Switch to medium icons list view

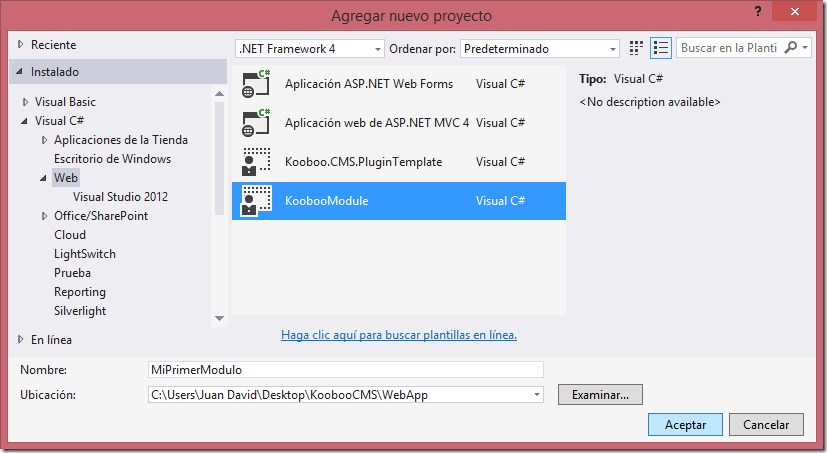pos(660,48)
